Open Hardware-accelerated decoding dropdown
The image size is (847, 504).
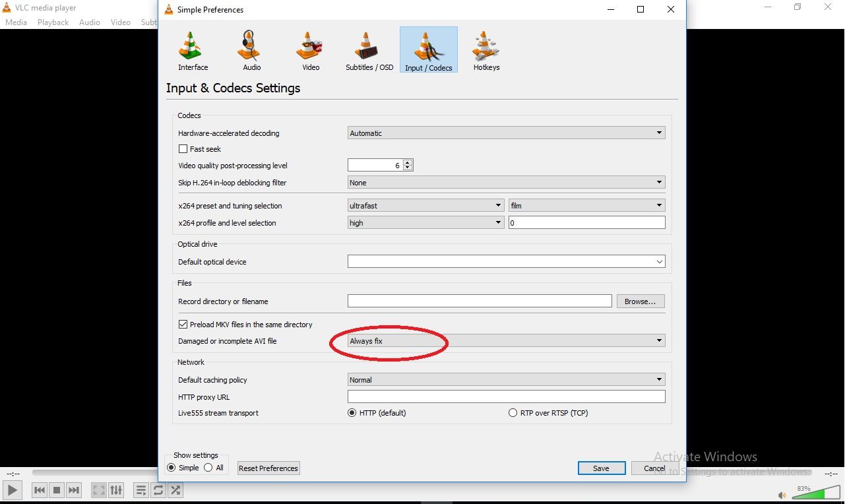coord(506,133)
